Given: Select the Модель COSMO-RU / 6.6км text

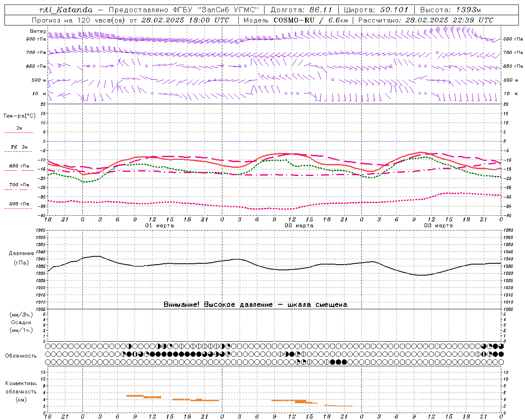Looking at the screenshot, I should coord(296,20).
